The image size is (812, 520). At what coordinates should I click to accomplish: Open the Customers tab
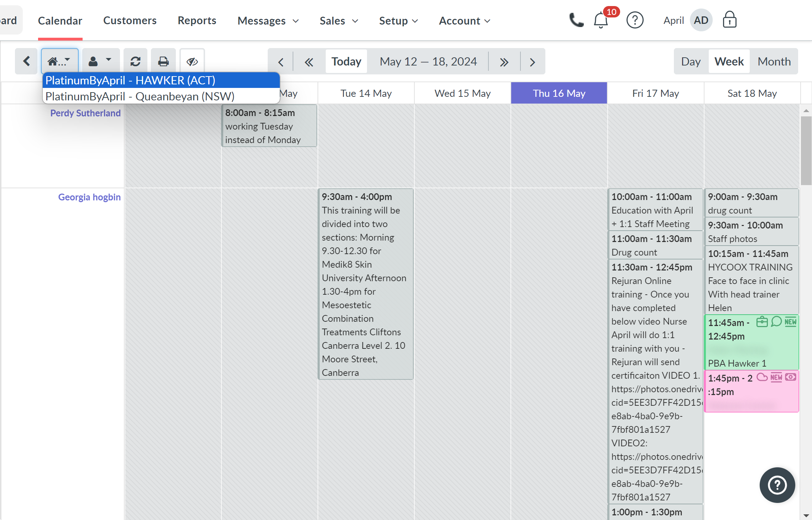coord(130,21)
